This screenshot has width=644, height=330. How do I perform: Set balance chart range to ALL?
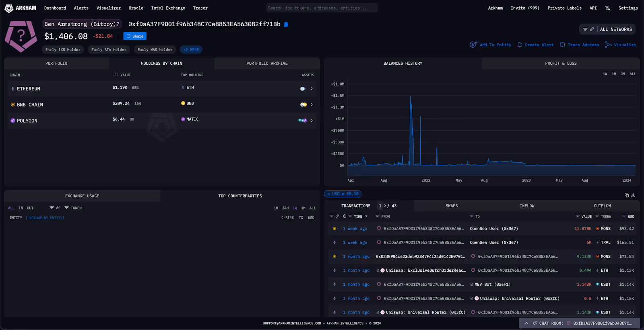[x=633, y=74]
